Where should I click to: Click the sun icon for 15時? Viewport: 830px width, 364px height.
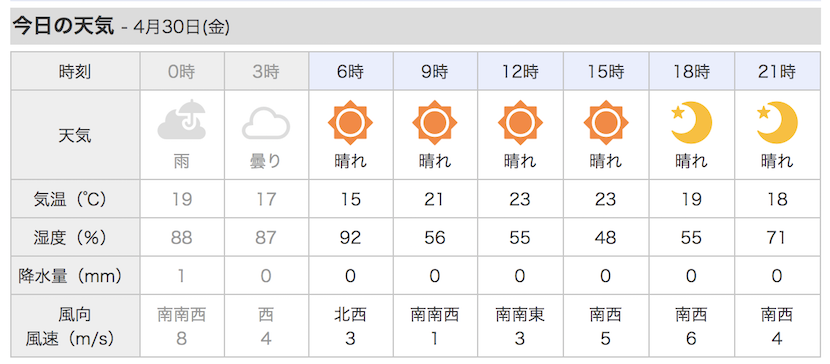tap(606, 122)
